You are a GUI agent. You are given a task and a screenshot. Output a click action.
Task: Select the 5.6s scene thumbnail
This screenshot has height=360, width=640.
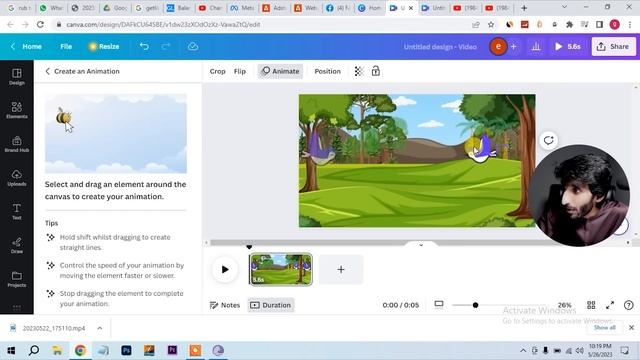(x=281, y=269)
